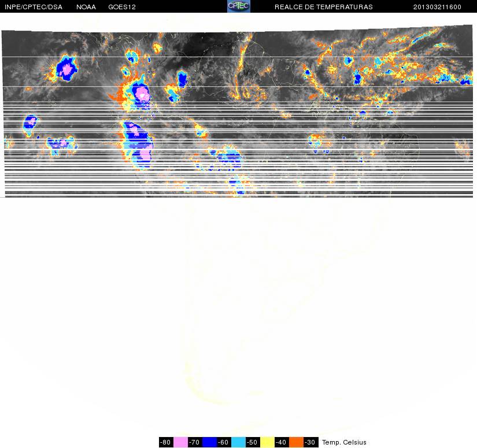Image resolution: width=477 pixels, height=448 pixels.
Task: Click the REALCE DE TEMPERATURAS title
Action: [x=324, y=7]
